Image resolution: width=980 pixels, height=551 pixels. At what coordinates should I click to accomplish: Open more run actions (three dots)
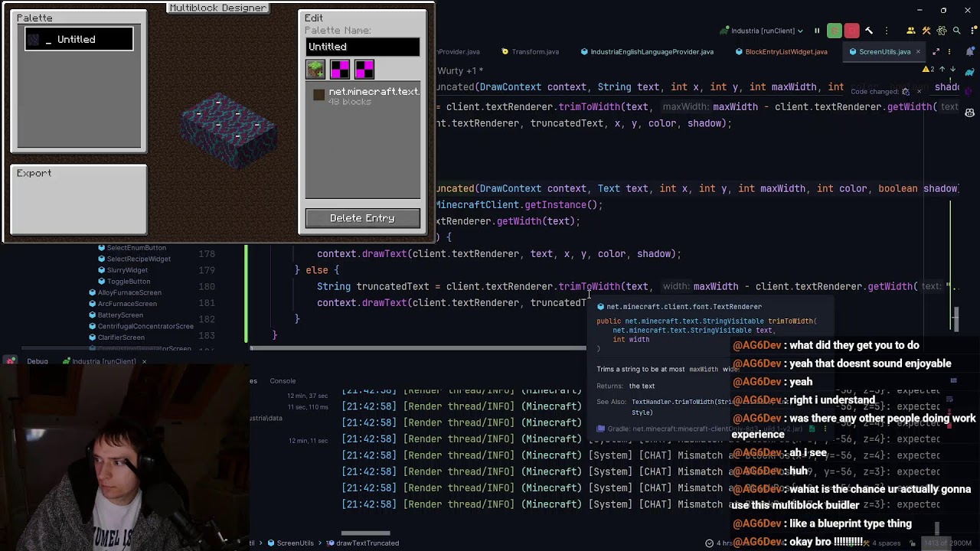click(x=887, y=31)
